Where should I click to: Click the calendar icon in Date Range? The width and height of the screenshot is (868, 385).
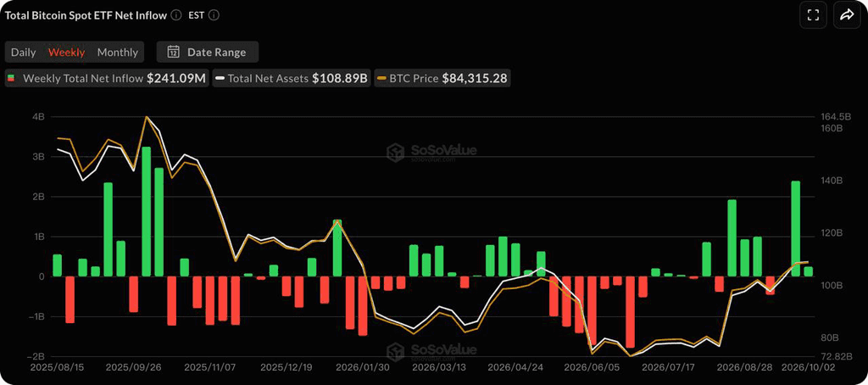(x=173, y=52)
